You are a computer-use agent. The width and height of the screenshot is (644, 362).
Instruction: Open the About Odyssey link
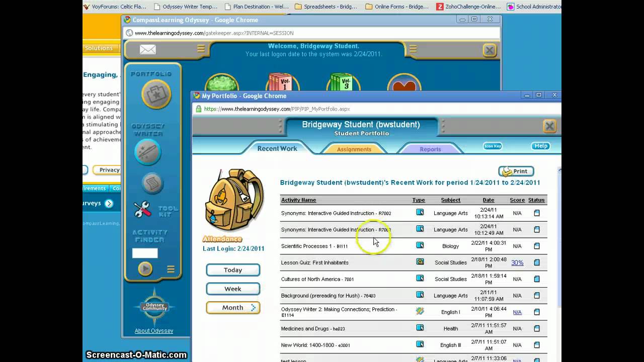point(154,331)
